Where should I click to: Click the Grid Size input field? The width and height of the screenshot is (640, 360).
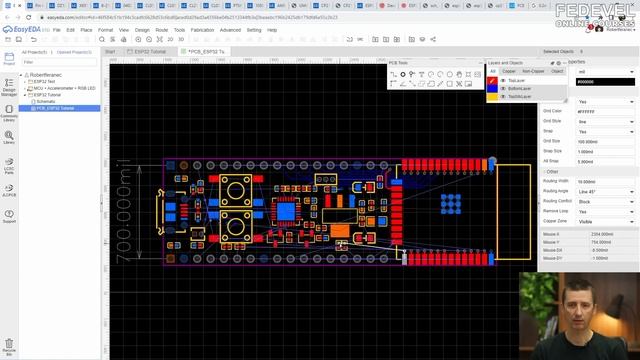[x=605, y=142]
